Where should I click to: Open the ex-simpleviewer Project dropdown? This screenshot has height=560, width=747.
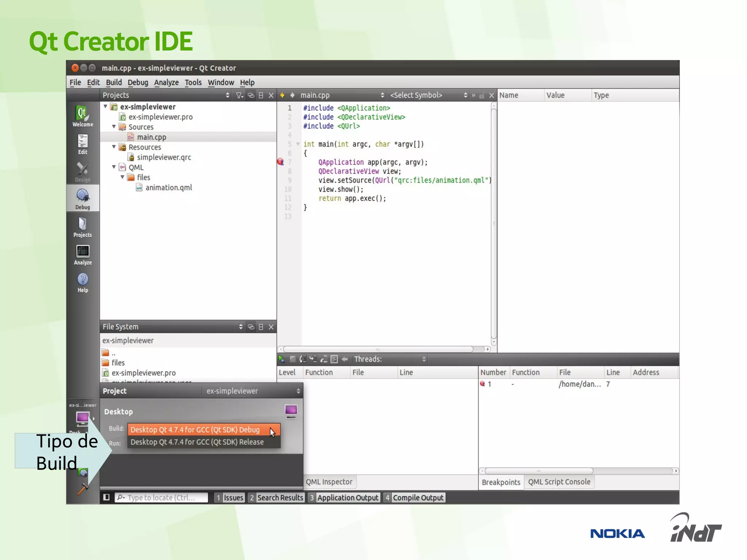pos(252,391)
